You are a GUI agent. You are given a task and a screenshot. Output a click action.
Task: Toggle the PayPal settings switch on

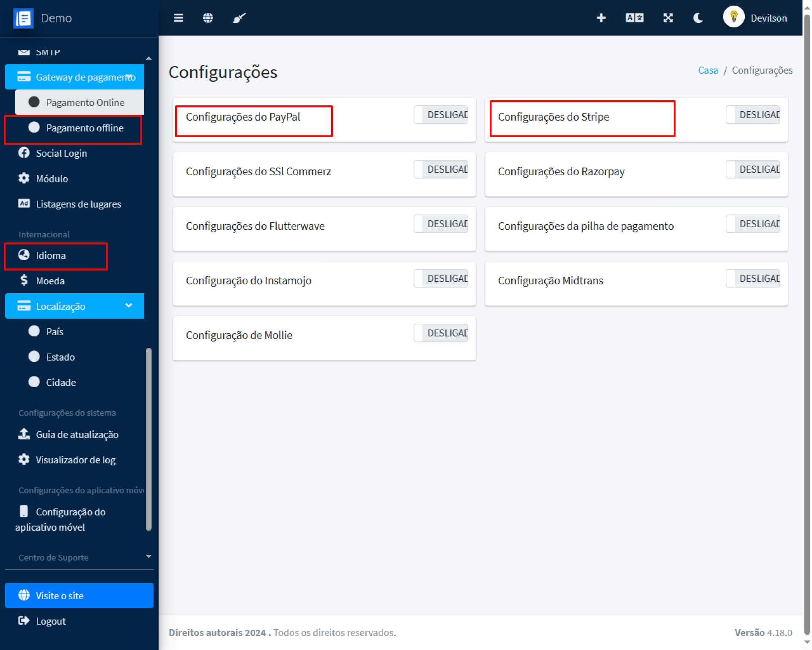tap(441, 115)
